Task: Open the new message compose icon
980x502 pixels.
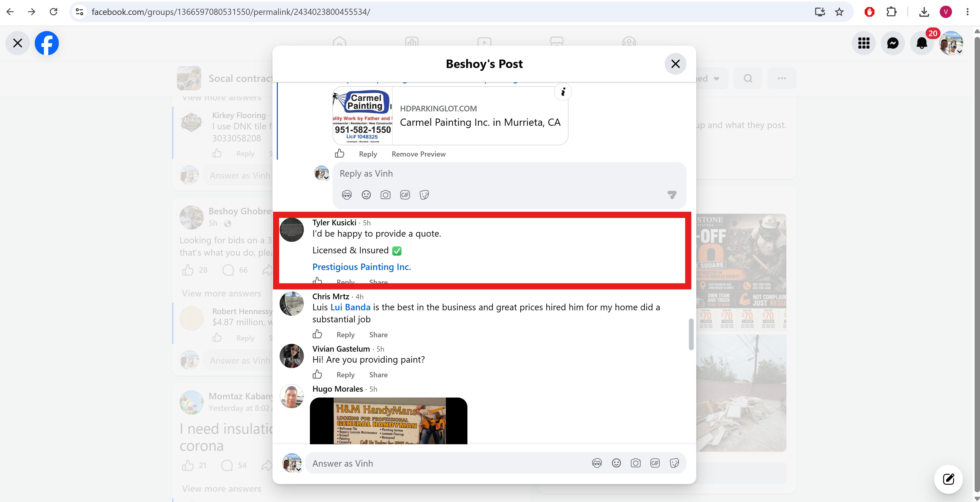Action: (x=948, y=479)
